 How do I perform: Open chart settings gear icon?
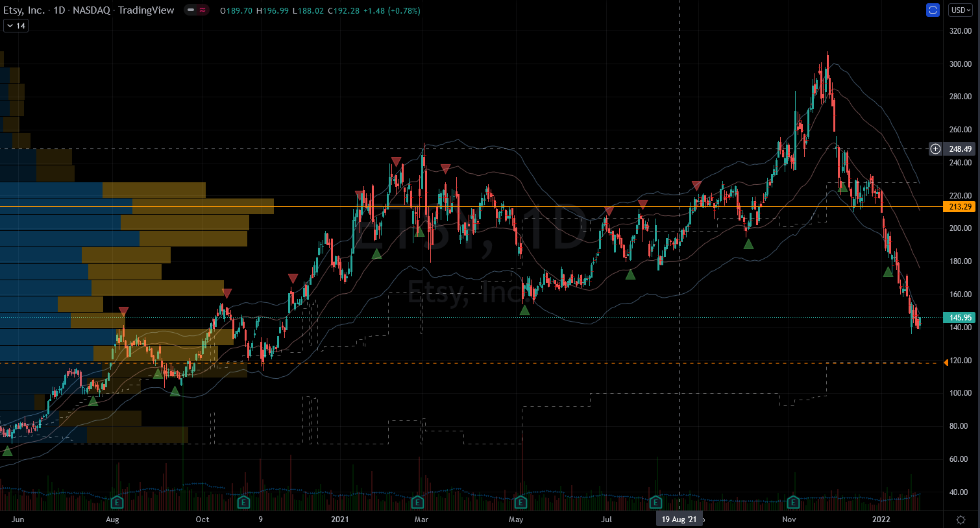(961, 520)
